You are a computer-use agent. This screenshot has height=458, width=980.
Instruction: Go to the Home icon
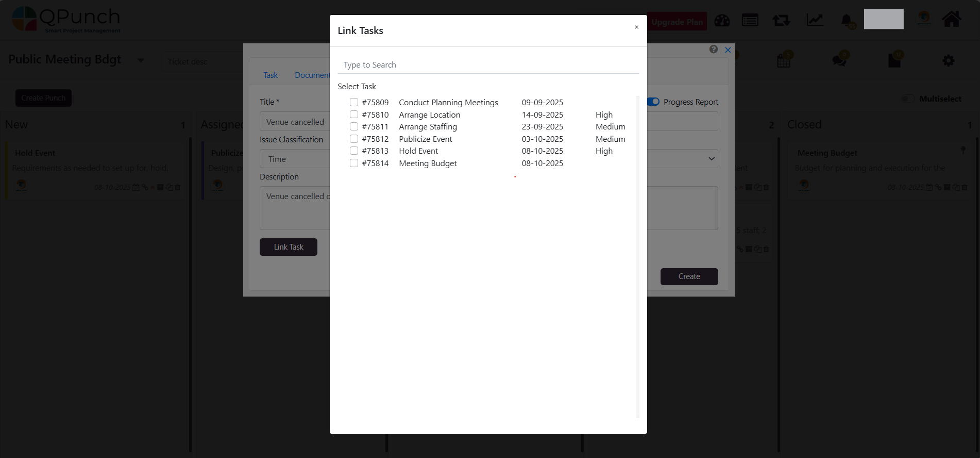click(x=951, y=20)
